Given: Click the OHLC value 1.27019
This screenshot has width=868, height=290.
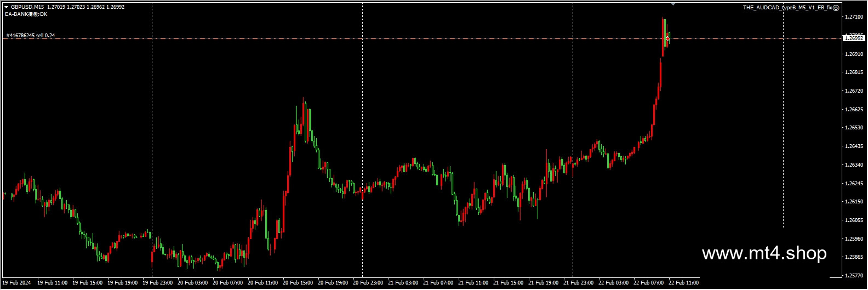Looking at the screenshot, I should [56, 7].
